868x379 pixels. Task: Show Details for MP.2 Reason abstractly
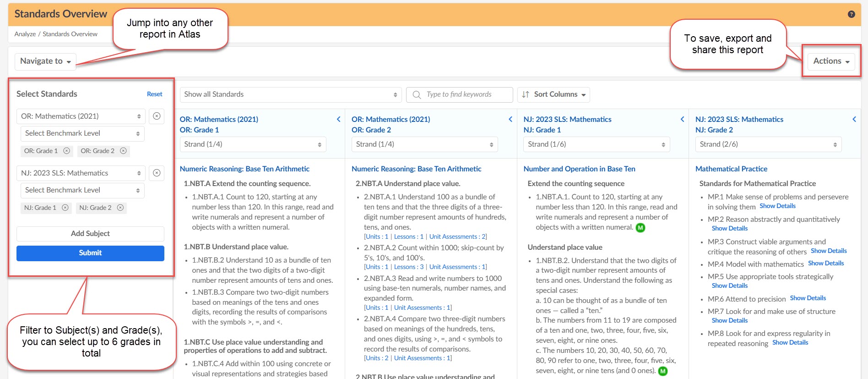coord(730,229)
